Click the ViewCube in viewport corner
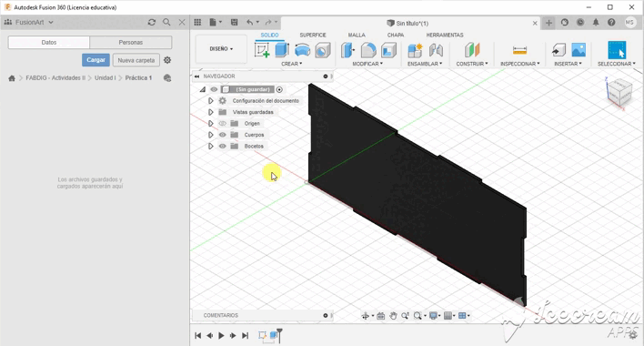The width and height of the screenshot is (644, 346). tap(619, 93)
